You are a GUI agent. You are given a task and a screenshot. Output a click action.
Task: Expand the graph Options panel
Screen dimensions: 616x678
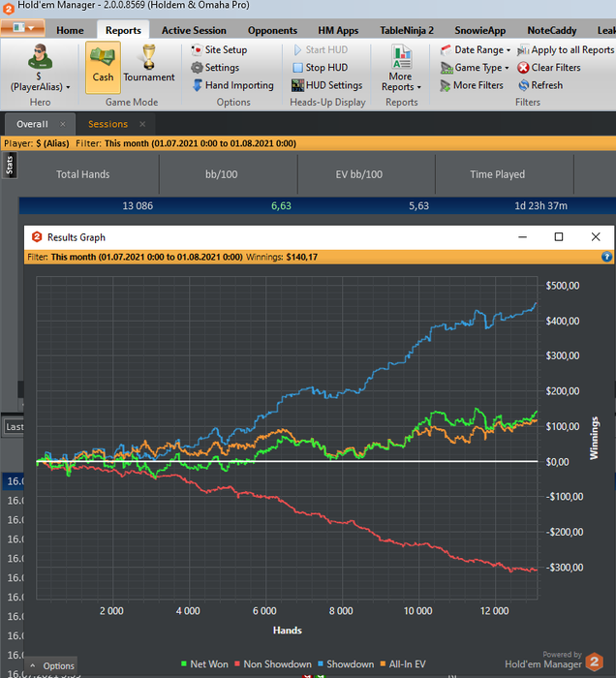52,665
